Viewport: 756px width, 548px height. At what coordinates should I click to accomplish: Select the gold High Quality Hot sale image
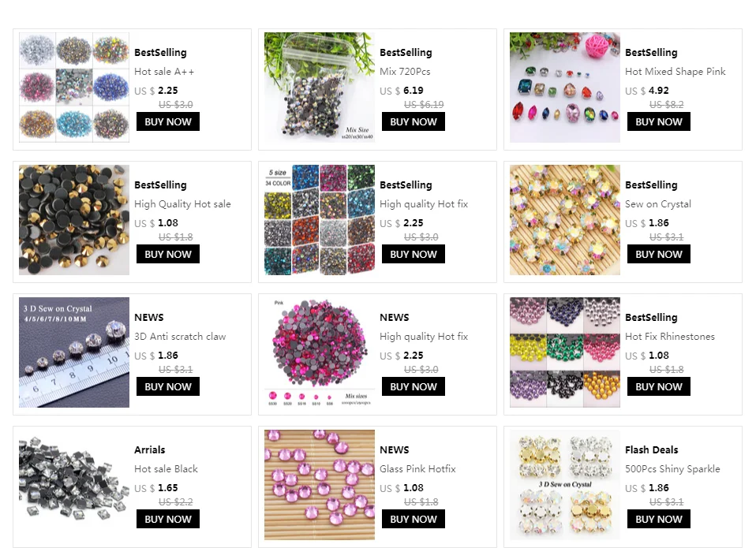click(x=73, y=219)
